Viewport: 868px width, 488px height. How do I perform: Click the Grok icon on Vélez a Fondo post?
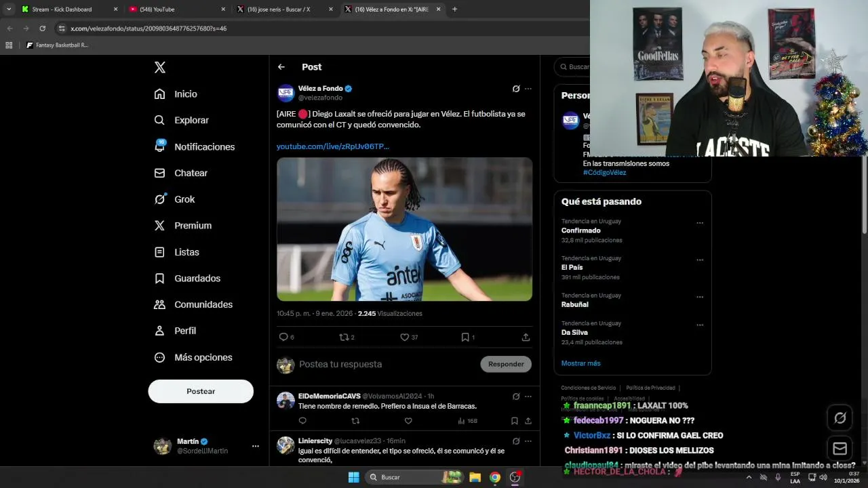(516, 89)
